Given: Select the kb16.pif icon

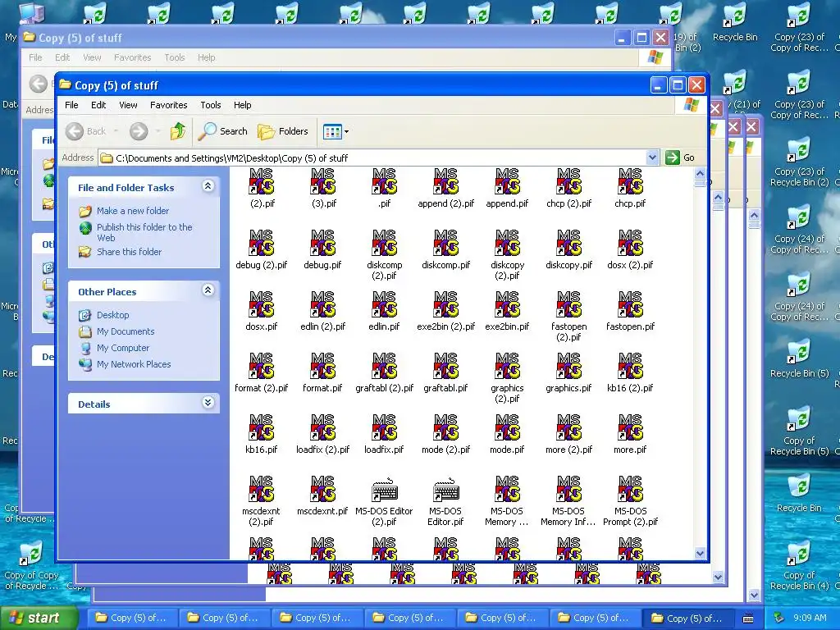Looking at the screenshot, I should point(262,427).
